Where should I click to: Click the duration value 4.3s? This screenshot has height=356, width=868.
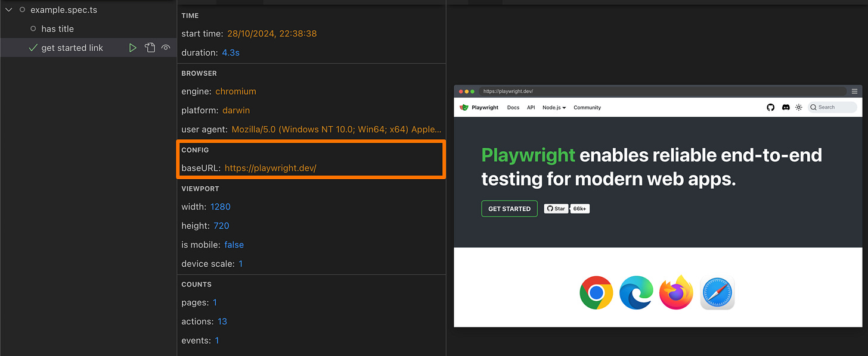[230, 52]
